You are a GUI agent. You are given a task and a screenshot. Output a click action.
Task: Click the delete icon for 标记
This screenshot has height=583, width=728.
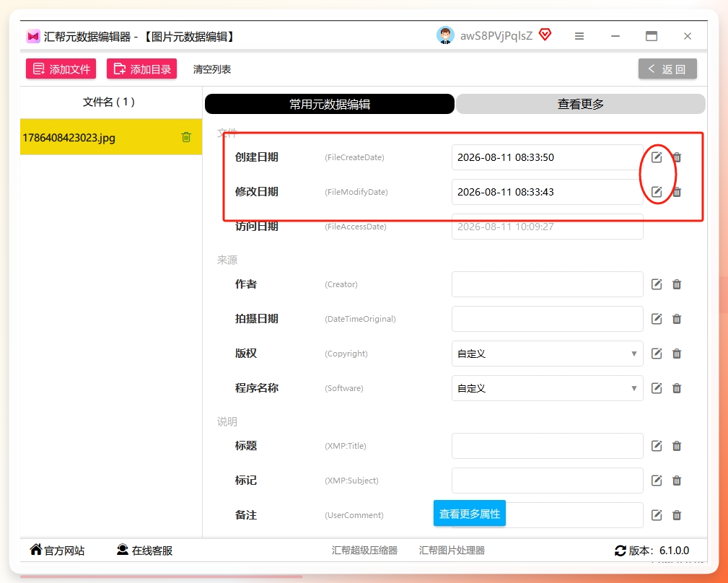[x=677, y=481]
